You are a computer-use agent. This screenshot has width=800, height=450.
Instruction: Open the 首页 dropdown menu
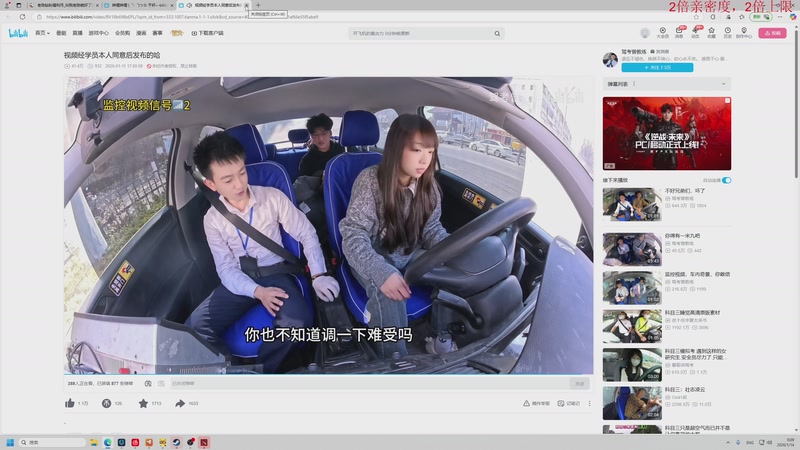tap(42, 33)
